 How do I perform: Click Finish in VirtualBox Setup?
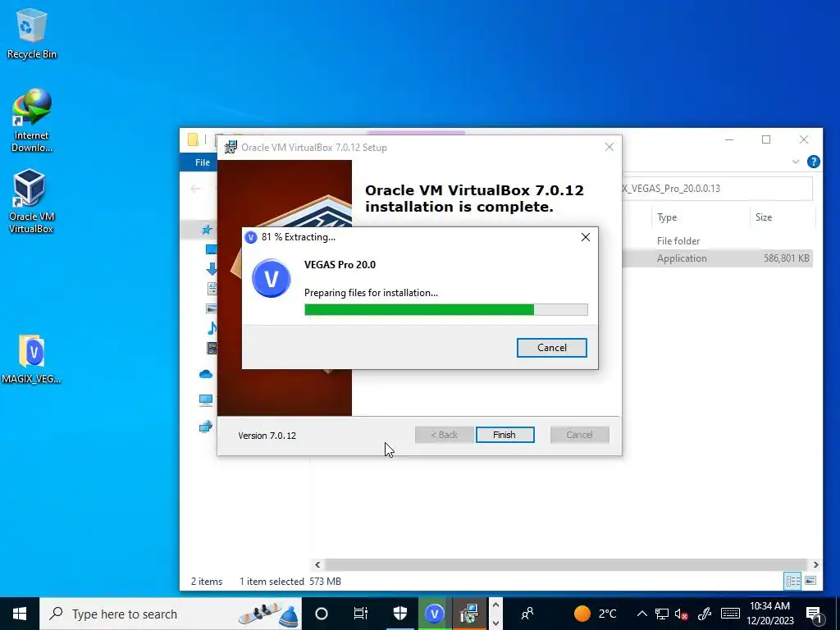pos(504,435)
